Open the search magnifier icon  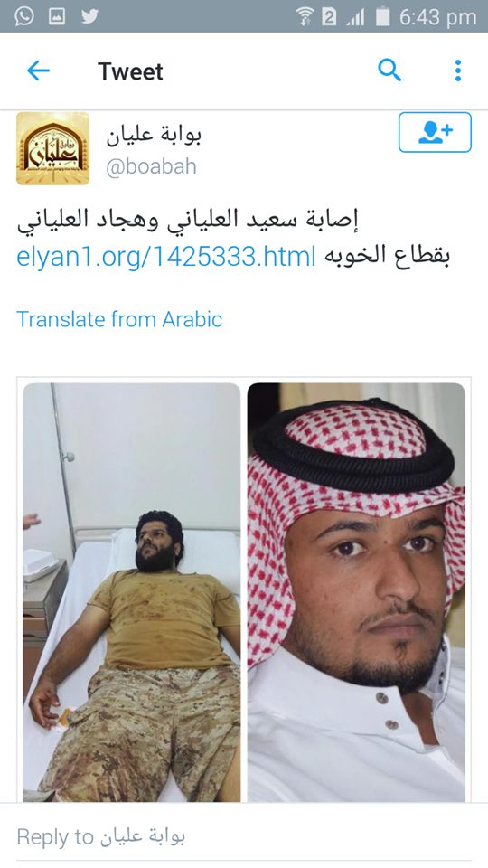[389, 71]
